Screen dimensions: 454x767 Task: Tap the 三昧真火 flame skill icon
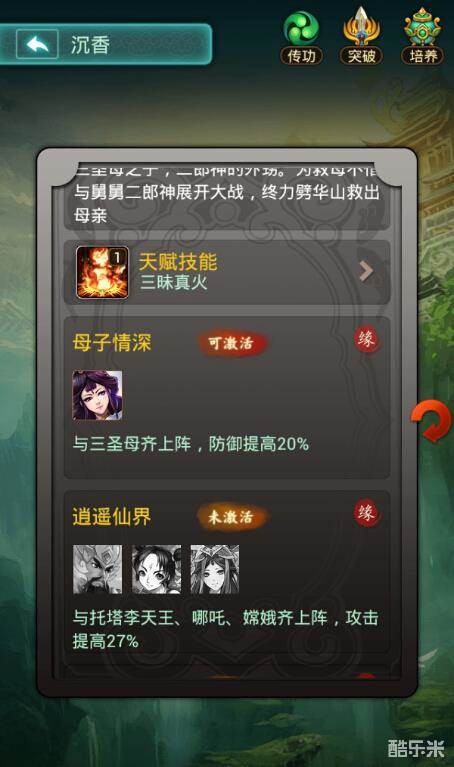click(102, 272)
